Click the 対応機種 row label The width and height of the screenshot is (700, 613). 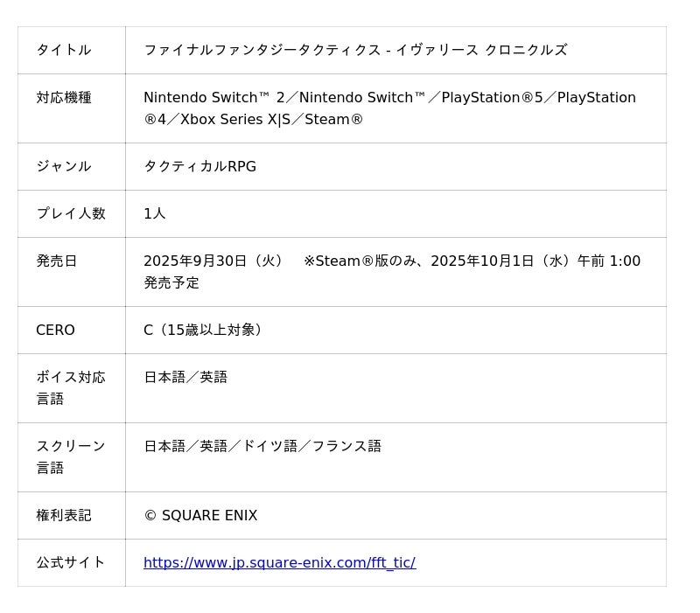(63, 97)
